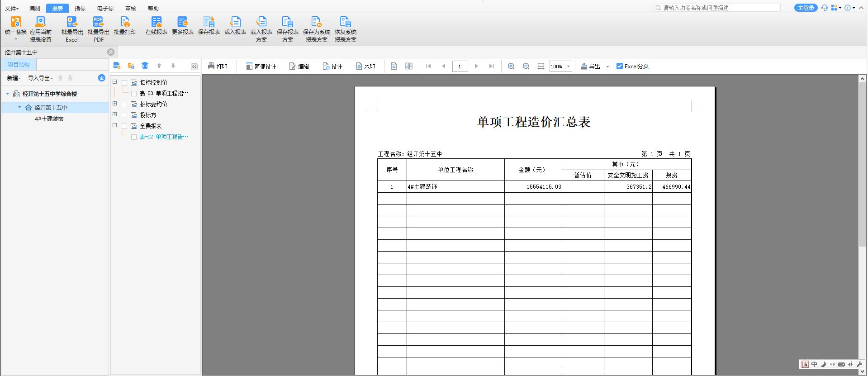
Task: Open the 电子标 tab
Action: click(x=105, y=8)
